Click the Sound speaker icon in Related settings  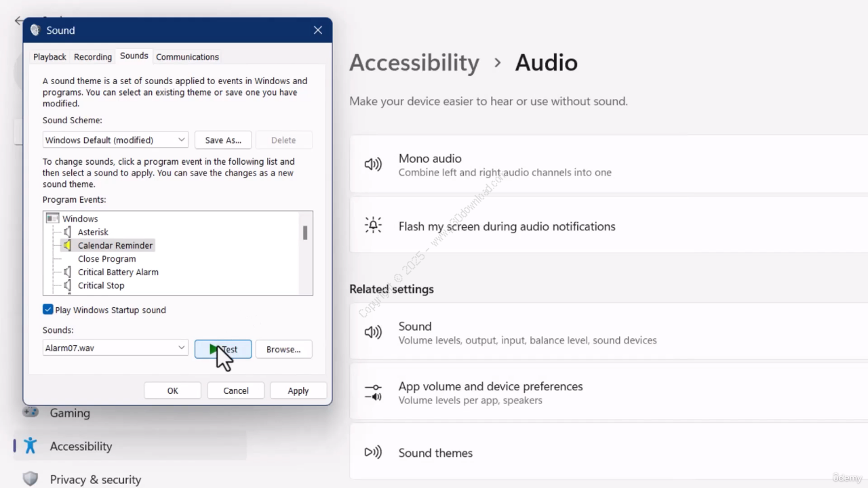373,332
